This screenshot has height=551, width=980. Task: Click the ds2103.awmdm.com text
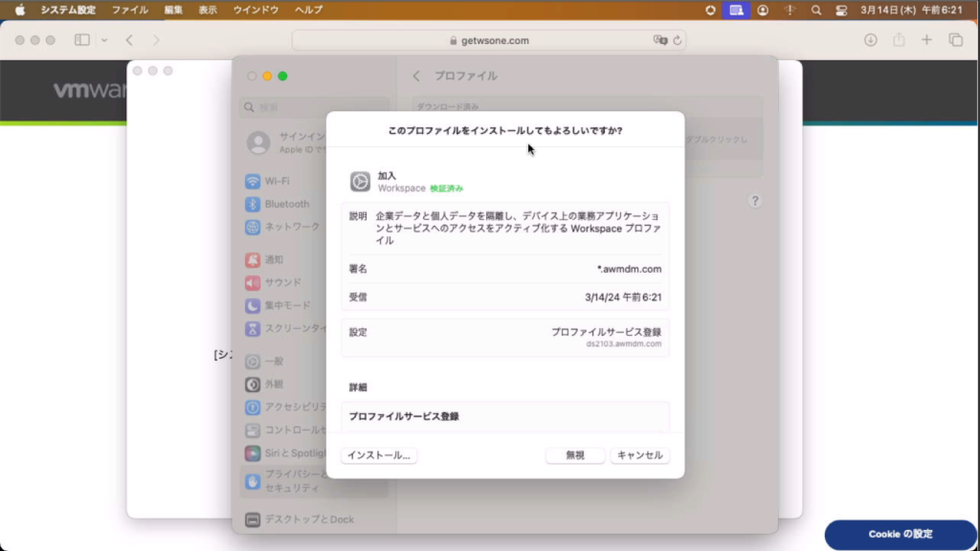click(623, 344)
